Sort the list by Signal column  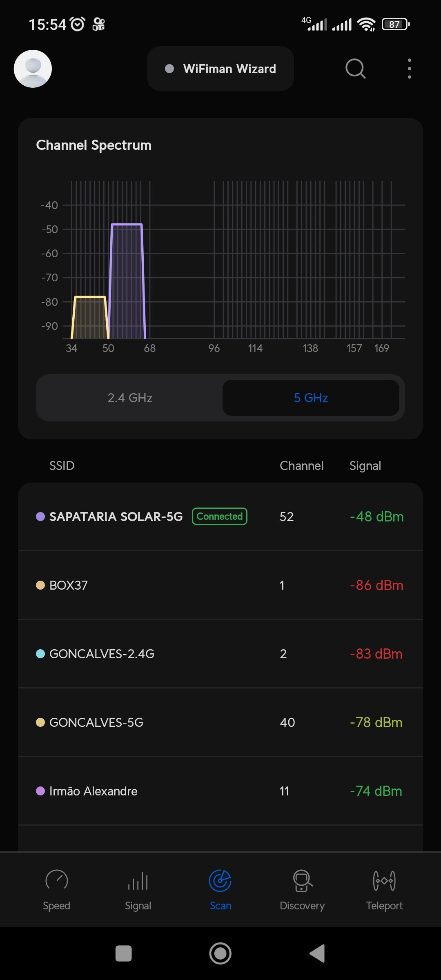[x=365, y=465]
